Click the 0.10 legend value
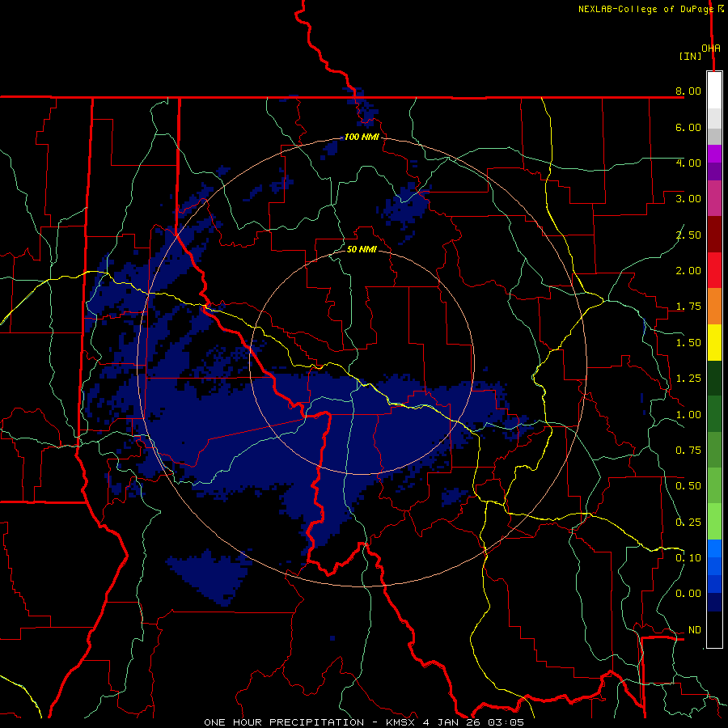 tap(688, 558)
